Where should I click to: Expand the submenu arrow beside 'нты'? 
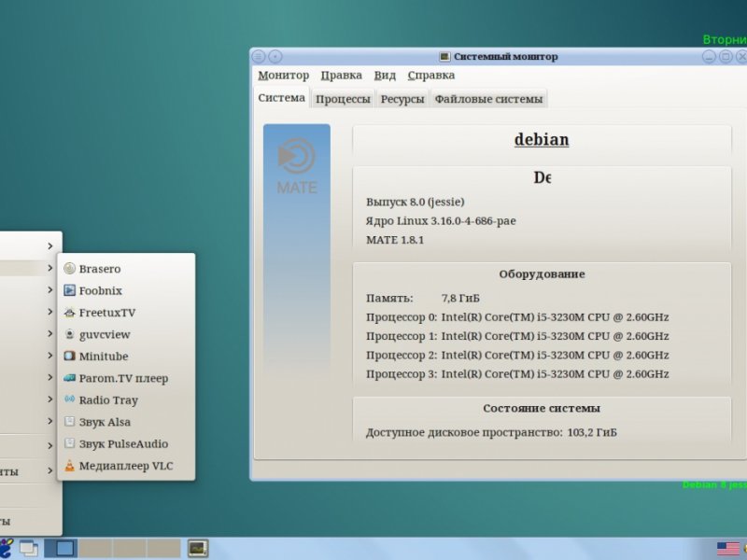click(50, 471)
